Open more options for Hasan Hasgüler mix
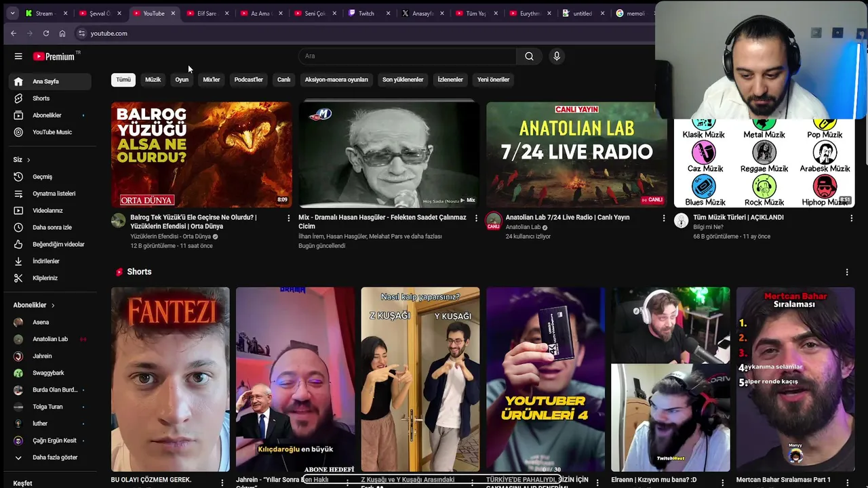This screenshot has width=868, height=488. 476,218
